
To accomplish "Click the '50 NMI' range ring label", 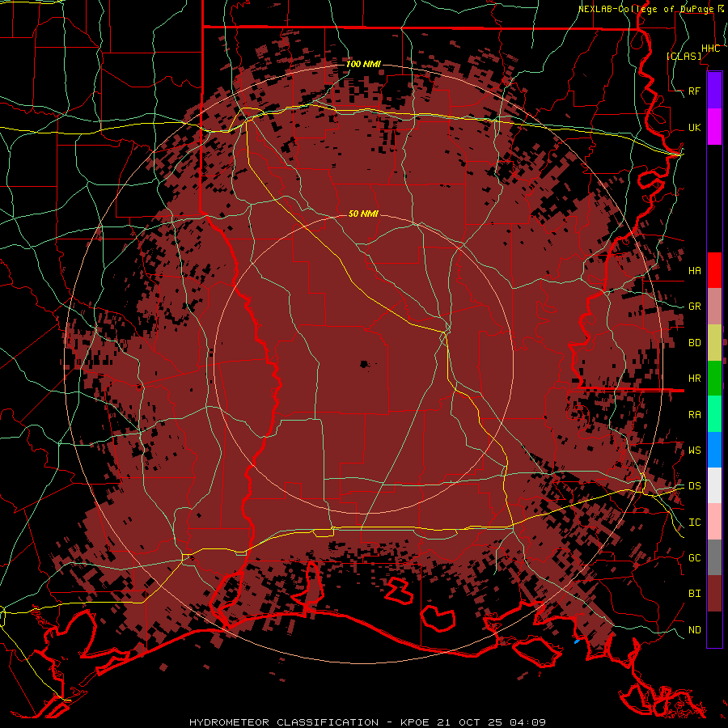I will pyautogui.click(x=363, y=214).
